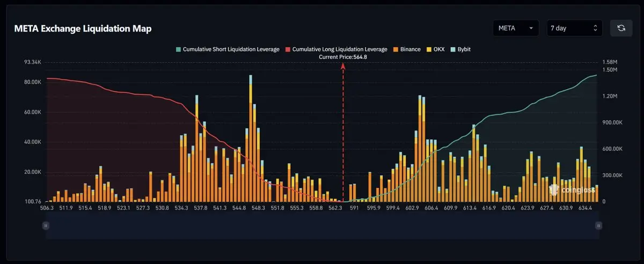Grab the right zoom slider handle
Viewport: 644px width, 264px height.
click(x=598, y=226)
